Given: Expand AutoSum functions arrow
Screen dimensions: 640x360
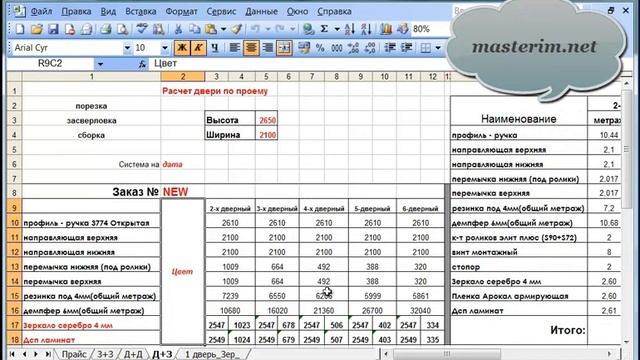Looking at the screenshot, I should [x=337, y=29].
